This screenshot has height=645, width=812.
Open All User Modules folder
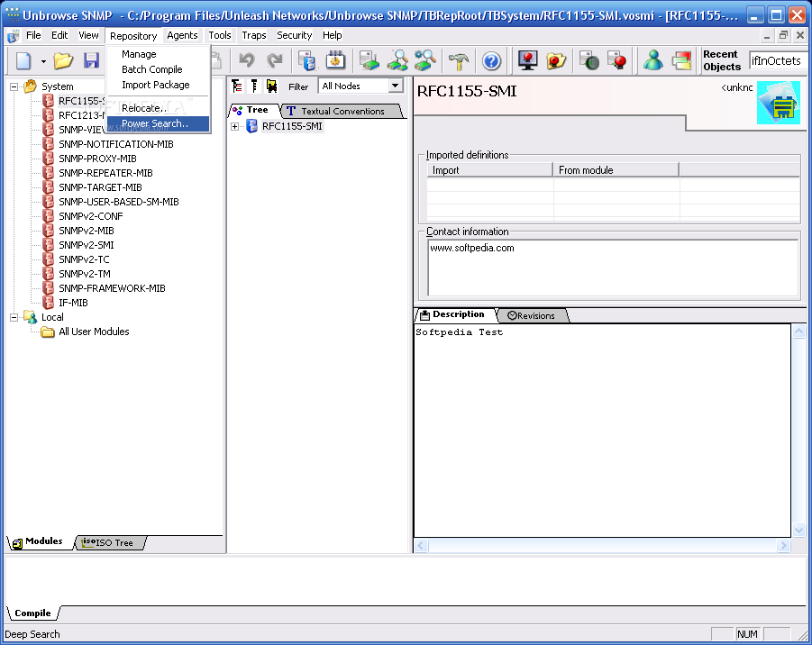coord(94,332)
